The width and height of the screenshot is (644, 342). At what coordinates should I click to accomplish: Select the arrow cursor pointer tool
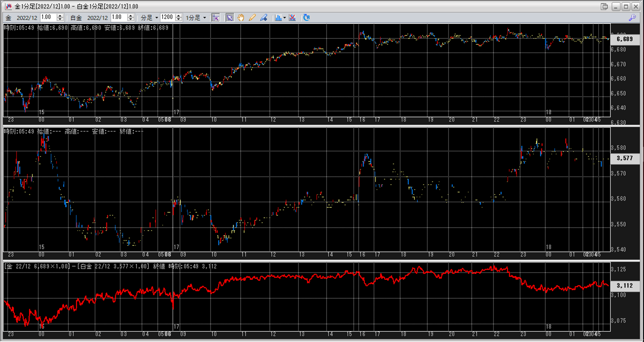point(230,18)
